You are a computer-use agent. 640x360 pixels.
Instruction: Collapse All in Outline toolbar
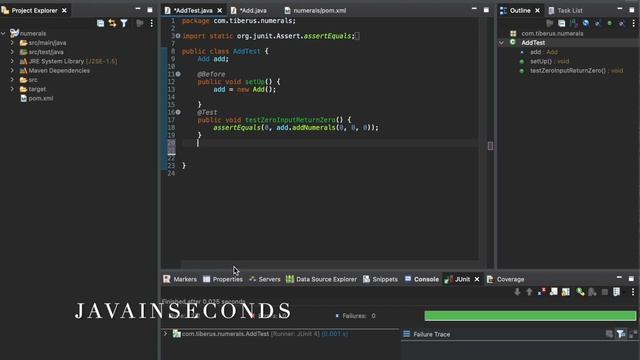pyautogui.click(x=562, y=23)
